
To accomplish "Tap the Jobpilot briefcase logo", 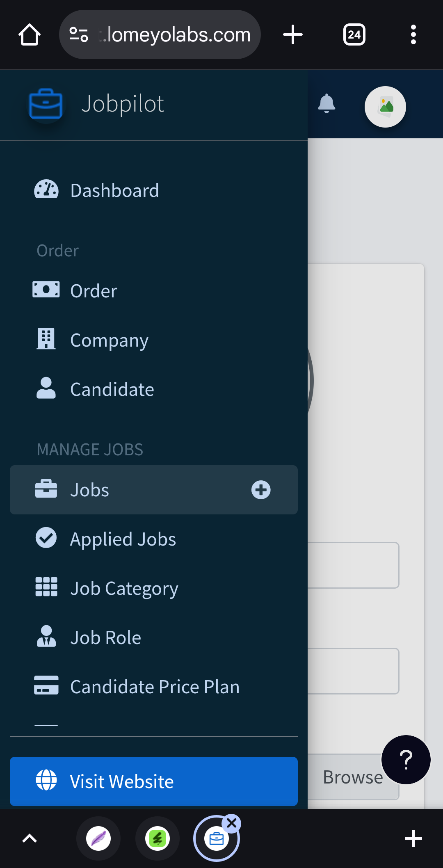I will tap(46, 104).
